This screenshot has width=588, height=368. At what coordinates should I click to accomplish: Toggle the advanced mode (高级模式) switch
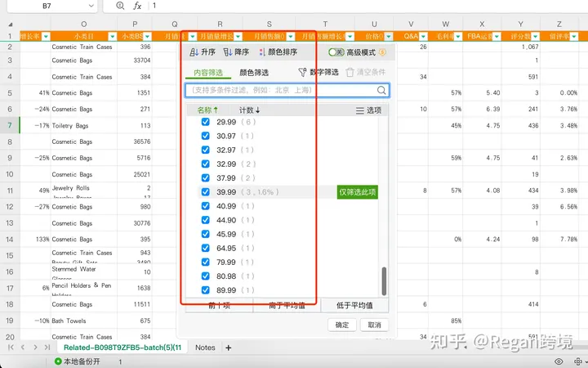click(x=335, y=52)
